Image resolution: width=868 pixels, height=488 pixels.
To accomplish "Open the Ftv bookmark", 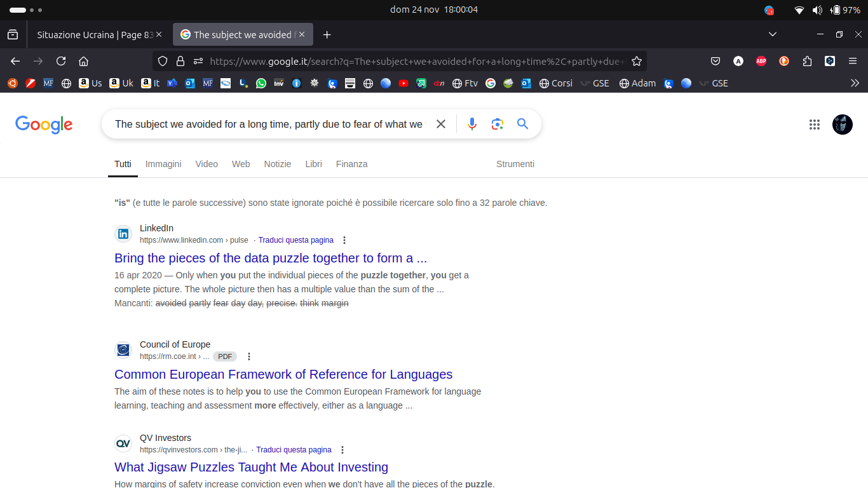I will [465, 83].
